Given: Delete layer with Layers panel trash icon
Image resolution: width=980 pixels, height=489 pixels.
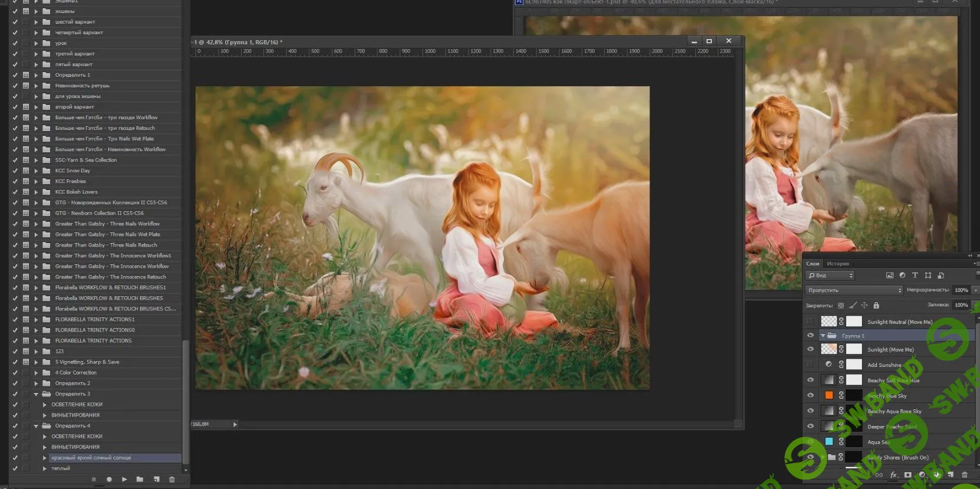Looking at the screenshot, I should (x=965, y=475).
